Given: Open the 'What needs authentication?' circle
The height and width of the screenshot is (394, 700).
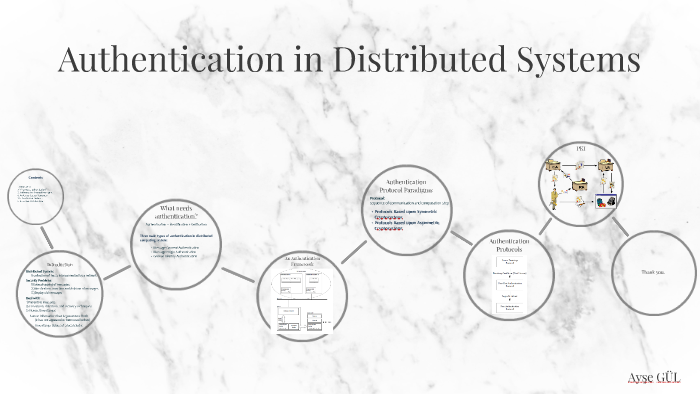Looking at the screenshot, I should tap(176, 244).
